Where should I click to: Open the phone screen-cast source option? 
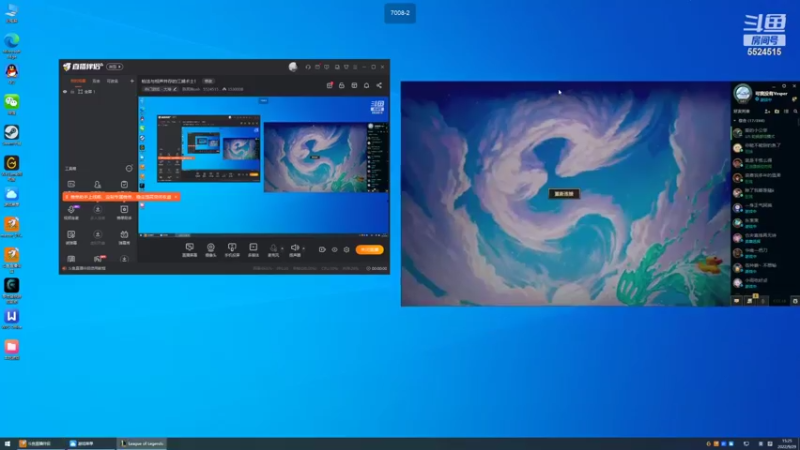click(232, 249)
